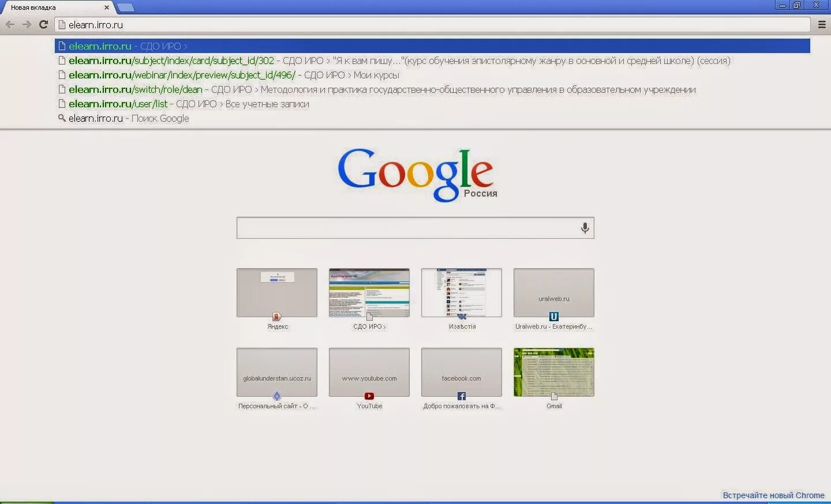831x504 pixels.
Task: Click the address bar containing elearn.irro.ru
Action: [x=433, y=25]
